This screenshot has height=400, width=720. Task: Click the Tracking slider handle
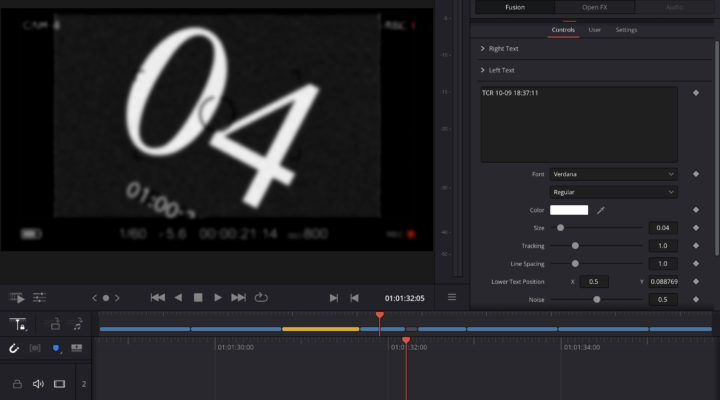coord(575,246)
